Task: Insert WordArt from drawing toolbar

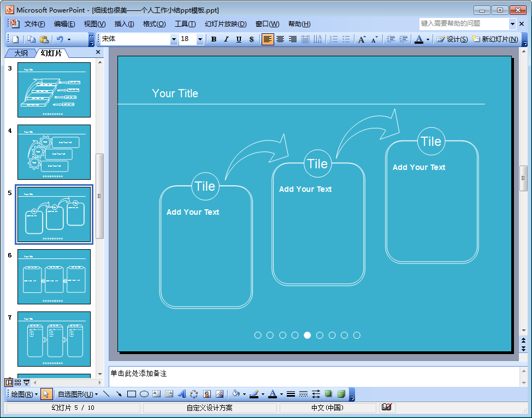Action: pyautogui.click(x=181, y=394)
